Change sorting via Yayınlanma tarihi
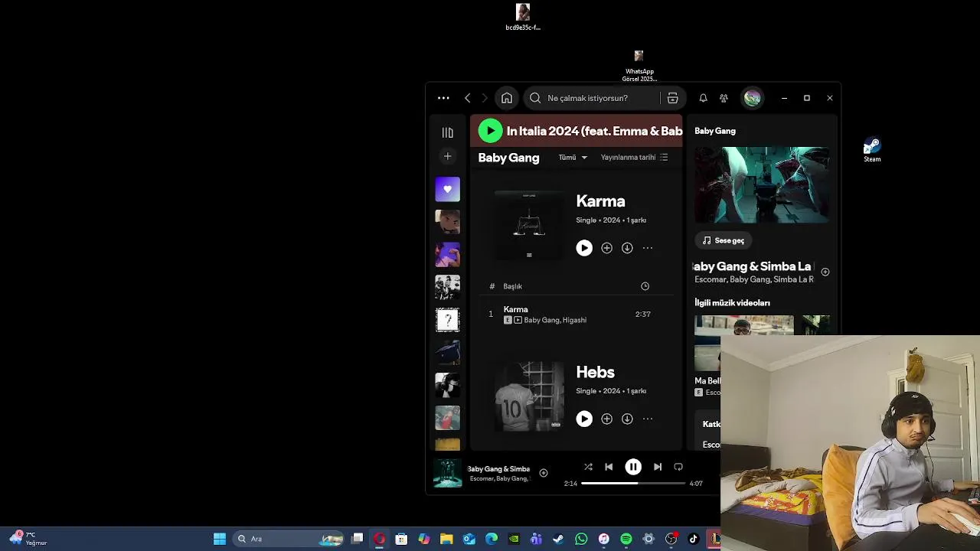 tap(634, 158)
